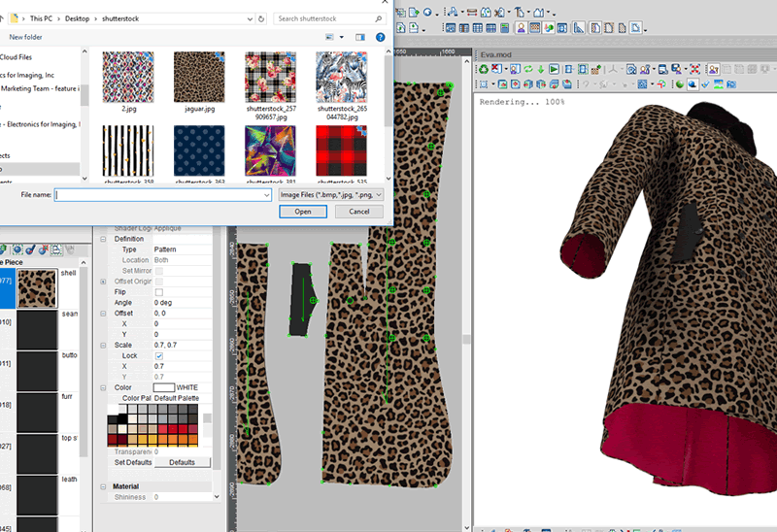This screenshot has width=777, height=532.
Task: Click the landscape background image icon
Action: (x=719, y=84)
